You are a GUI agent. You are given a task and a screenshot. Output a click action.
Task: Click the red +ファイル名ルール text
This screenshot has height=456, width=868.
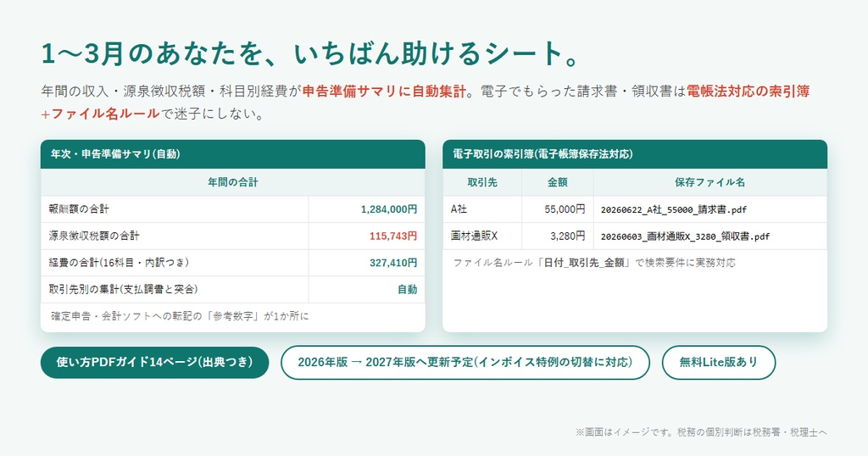(100, 114)
